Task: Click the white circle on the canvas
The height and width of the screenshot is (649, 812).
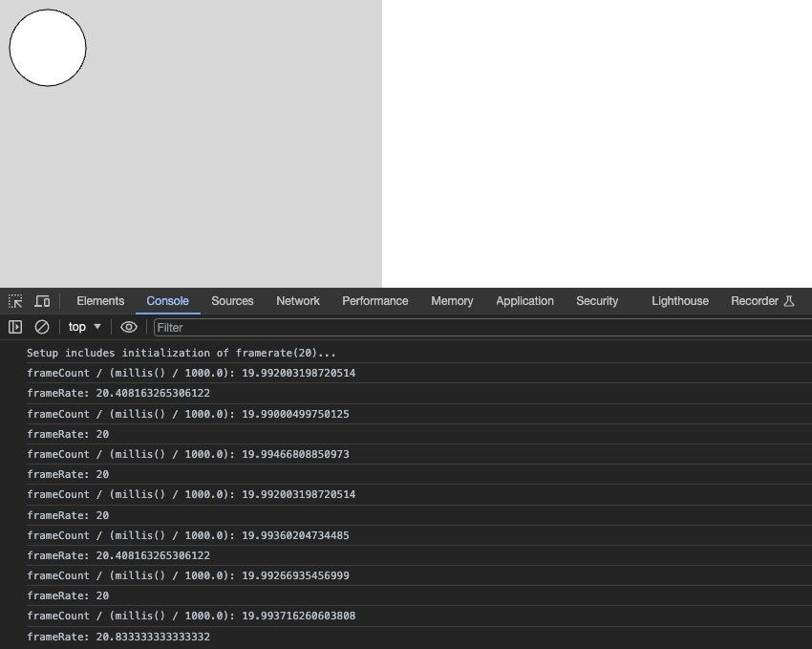Action: [x=47, y=48]
